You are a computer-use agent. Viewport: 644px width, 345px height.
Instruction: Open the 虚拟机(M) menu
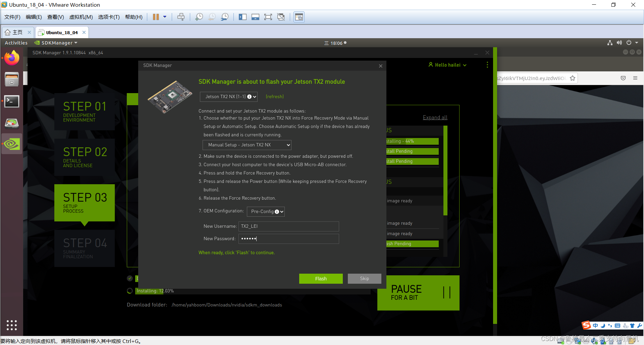81,17
